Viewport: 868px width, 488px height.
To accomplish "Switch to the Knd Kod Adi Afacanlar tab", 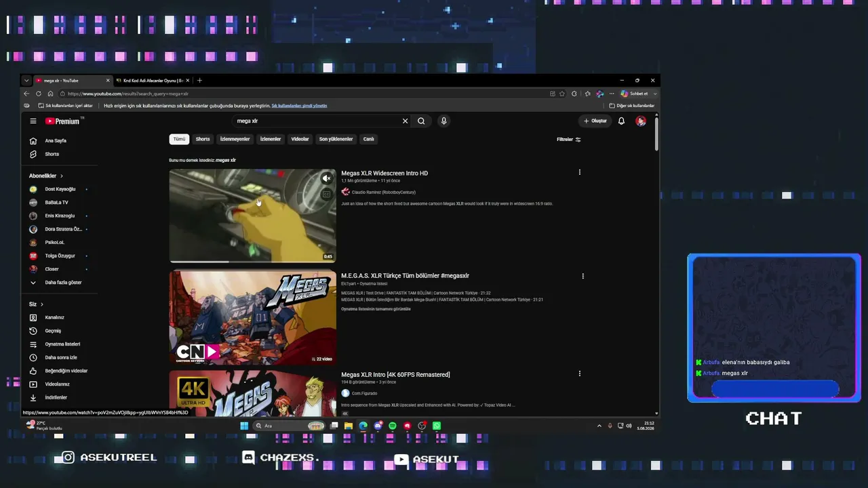I will pos(153,81).
